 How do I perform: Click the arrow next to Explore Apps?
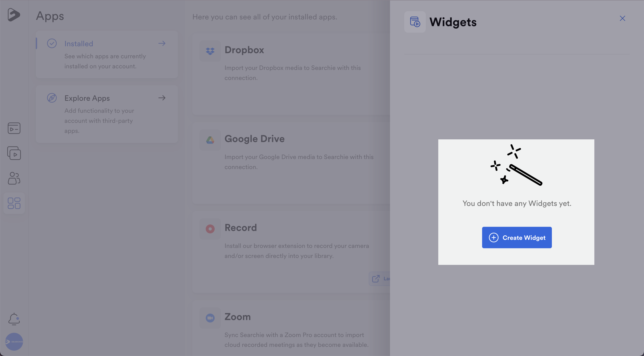coord(162,98)
